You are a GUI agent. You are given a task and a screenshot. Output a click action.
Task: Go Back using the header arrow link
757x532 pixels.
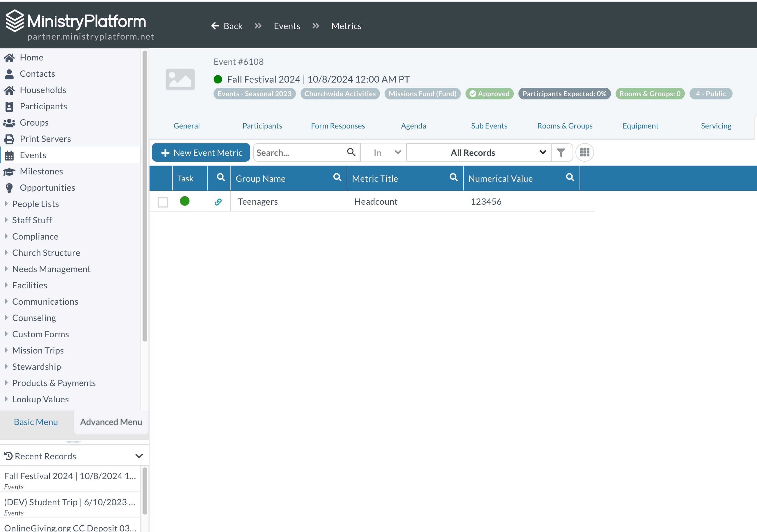(227, 26)
